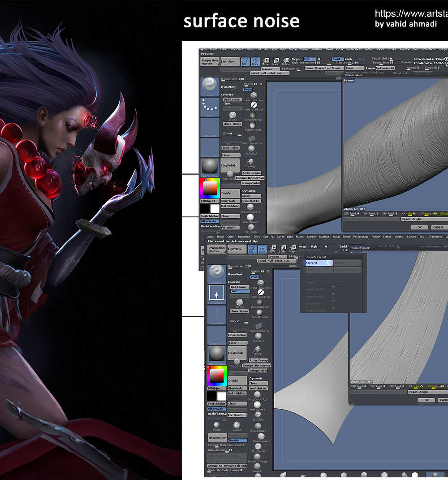Open the Alpha menu in lower screenshot
This screenshot has height=480, width=448.
(x=211, y=237)
